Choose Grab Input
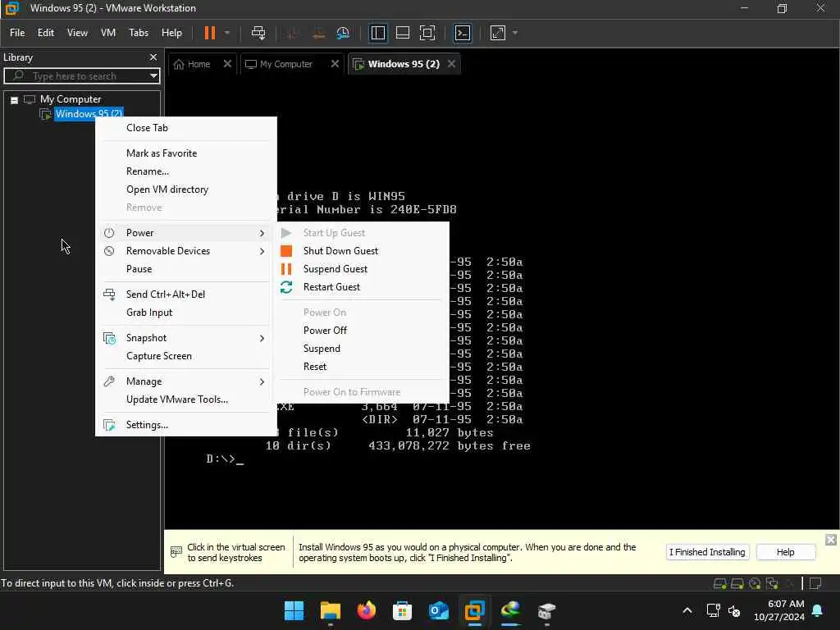This screenshot has width=840, height=630. [149, 313]
